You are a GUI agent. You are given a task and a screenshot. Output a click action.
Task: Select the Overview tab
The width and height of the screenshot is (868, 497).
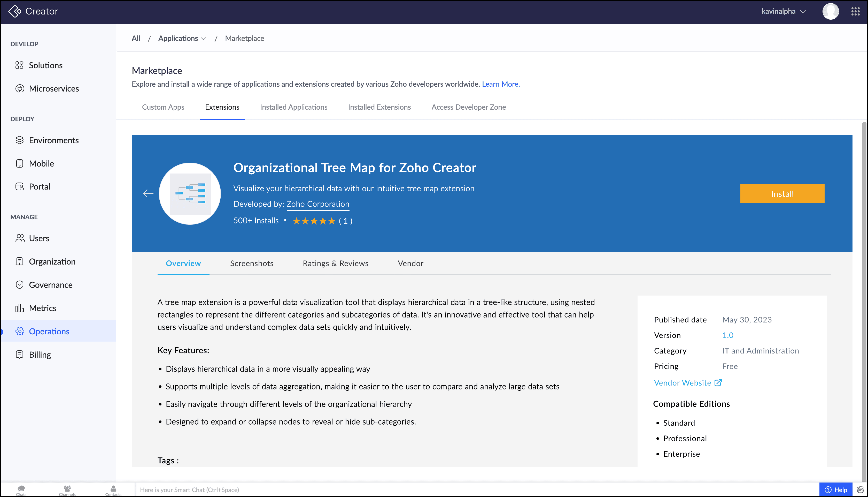(x=183, y=263)
